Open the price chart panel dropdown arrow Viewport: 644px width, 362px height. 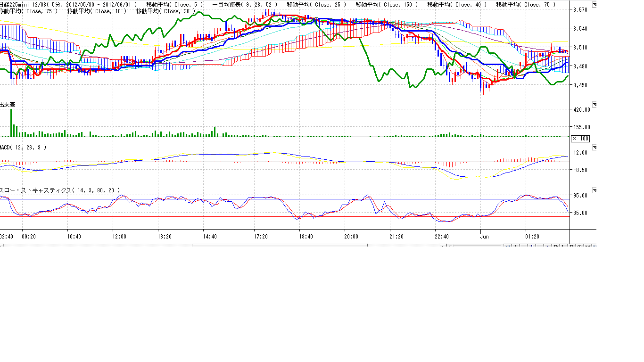[594, 5]
